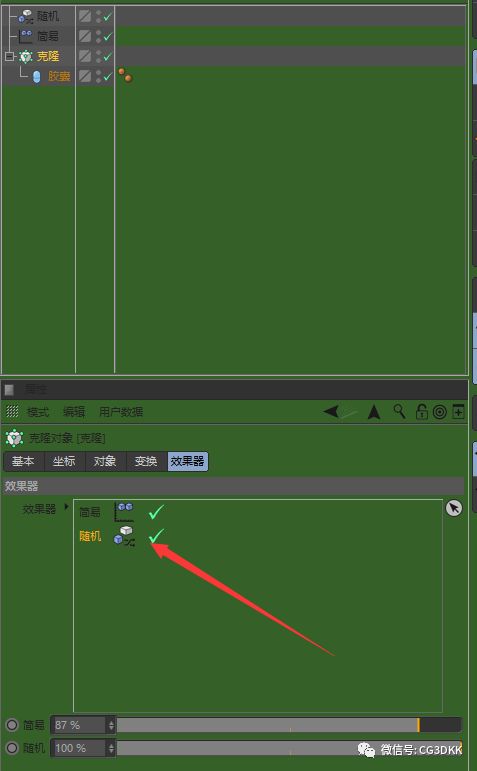The image size is (477, 771).
Task: Select 克隆 in the object tree
Action: tap(48, 56)
